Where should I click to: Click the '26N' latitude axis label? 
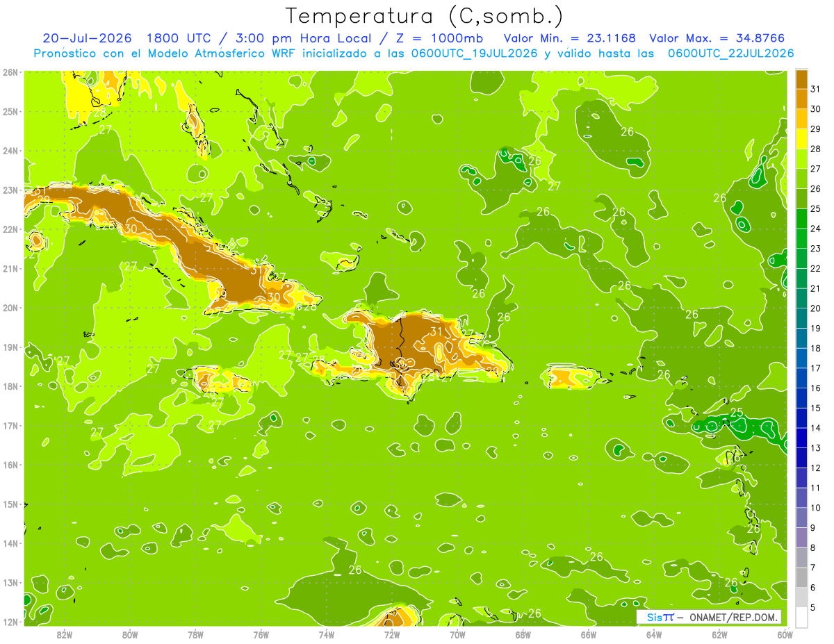[10, 72]
